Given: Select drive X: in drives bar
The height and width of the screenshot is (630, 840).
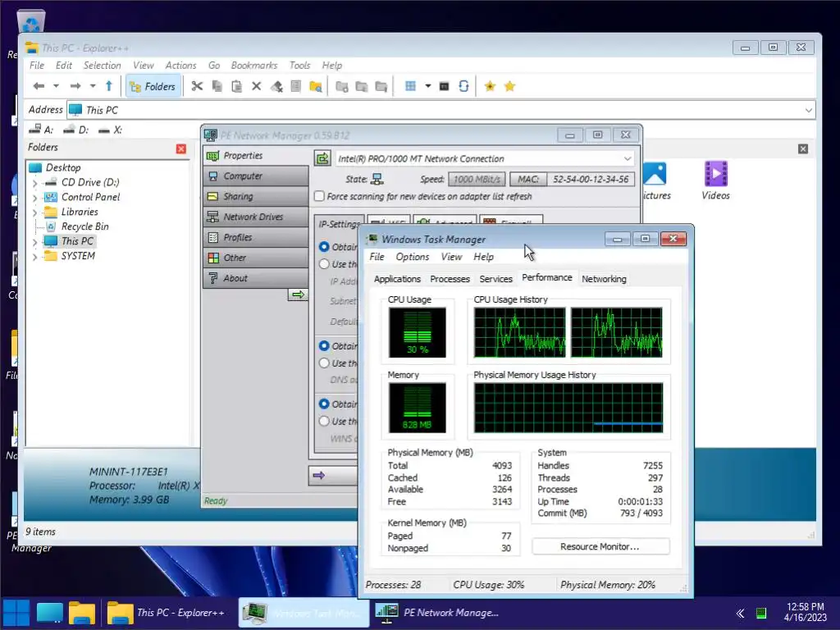Looking at the screenshot, I should click(110, 130).
